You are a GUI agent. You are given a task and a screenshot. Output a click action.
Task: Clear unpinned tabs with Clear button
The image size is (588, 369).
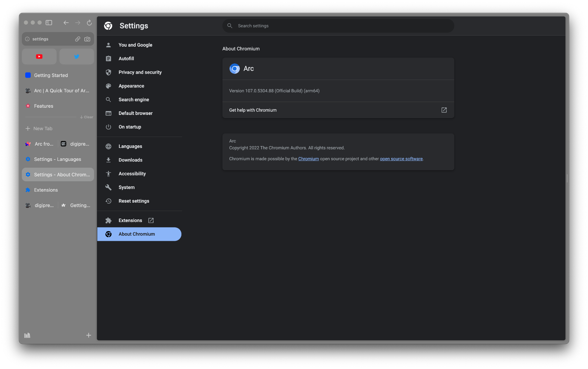pyautogui.click(x=87, y=117)
